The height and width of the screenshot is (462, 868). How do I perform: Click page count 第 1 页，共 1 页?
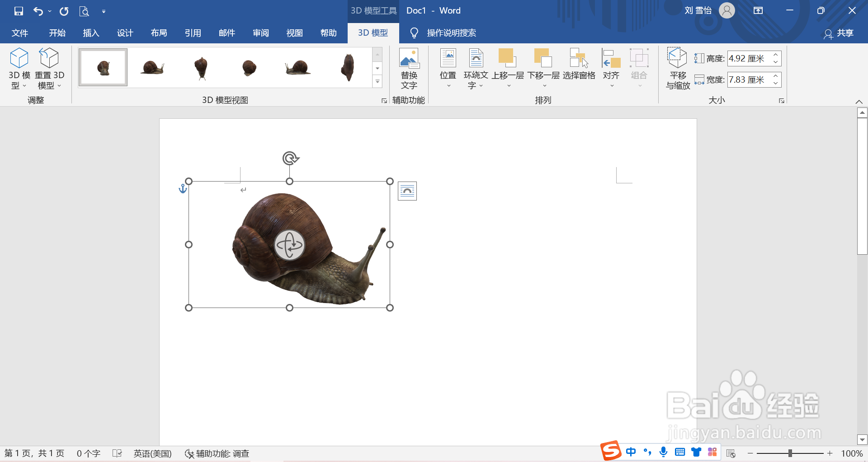click(x=34, y=453)
